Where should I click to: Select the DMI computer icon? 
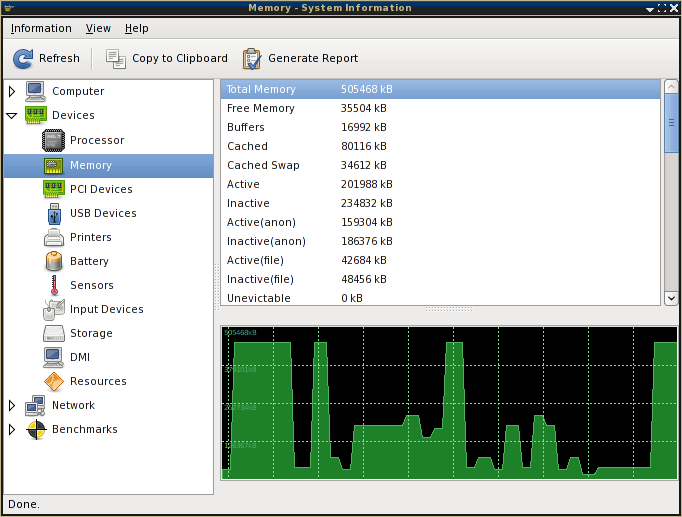53,357
